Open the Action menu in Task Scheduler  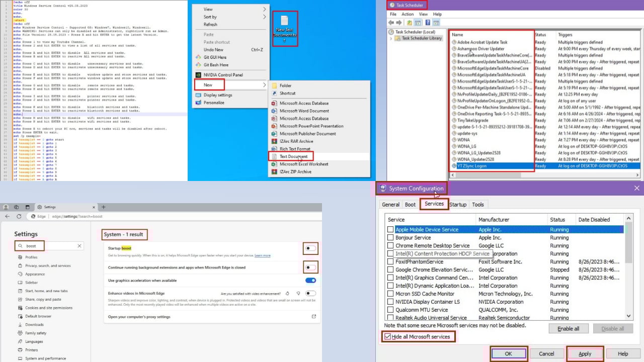(408, 14)
